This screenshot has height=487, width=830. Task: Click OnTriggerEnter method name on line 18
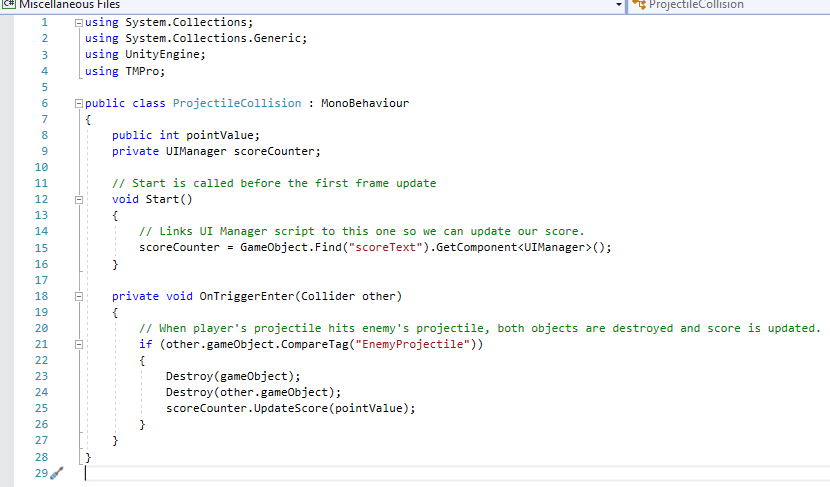[x=247, y=296]
